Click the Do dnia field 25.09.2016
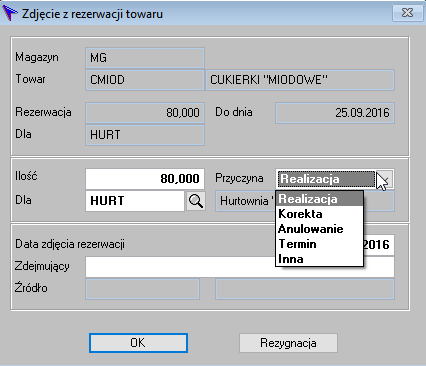The width and height of the screenshot is (426, 366). (x=335, y=113)
